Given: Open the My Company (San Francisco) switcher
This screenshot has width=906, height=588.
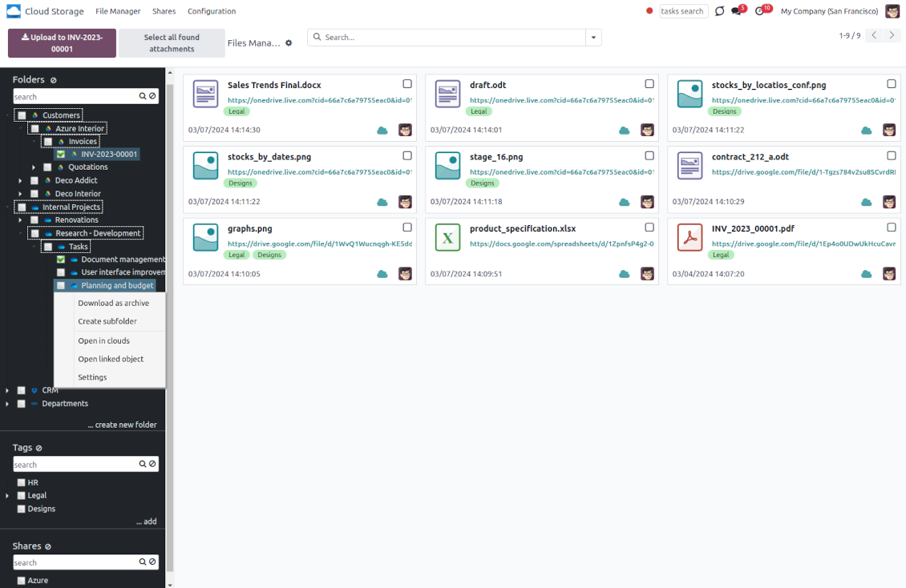Looking at the screenshot, I should point(829,11).
